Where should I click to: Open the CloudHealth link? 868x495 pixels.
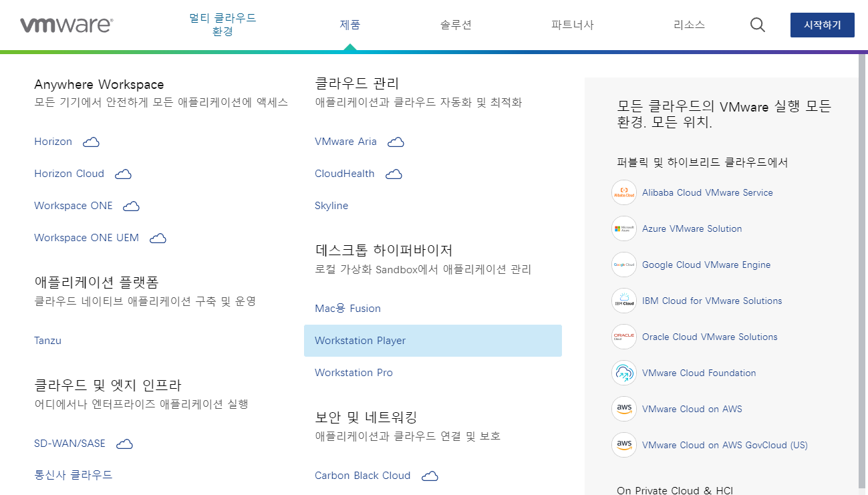point(344,174)
